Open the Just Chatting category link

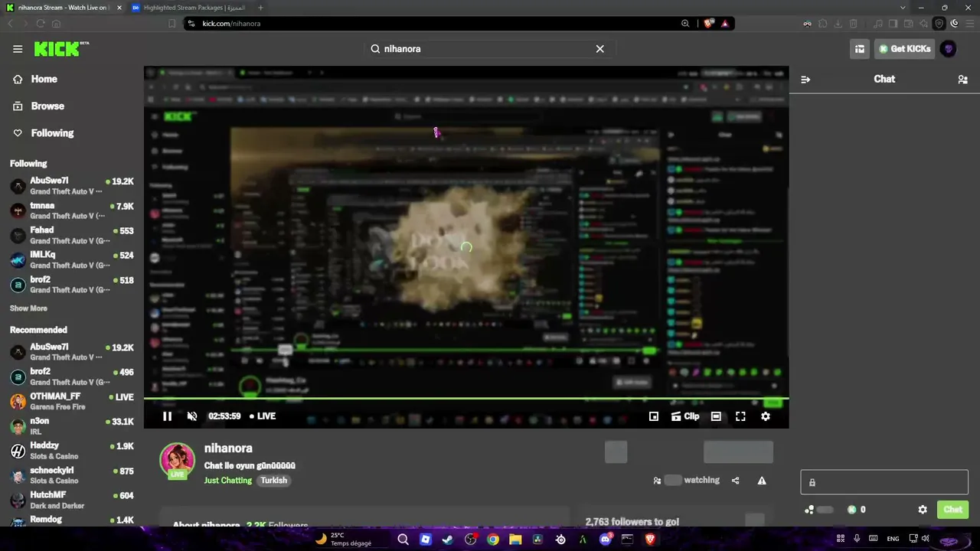(x=228, y=481)
